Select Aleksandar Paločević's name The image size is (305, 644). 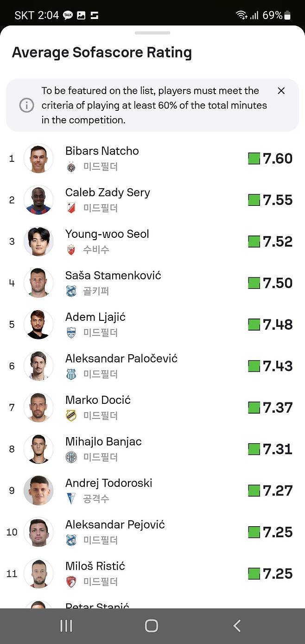click(121, 358)
